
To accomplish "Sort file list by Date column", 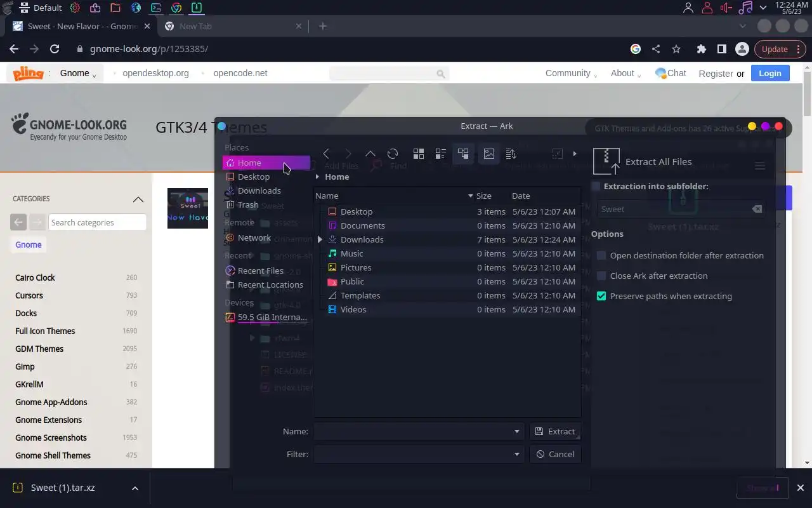I will coord(544,196).
